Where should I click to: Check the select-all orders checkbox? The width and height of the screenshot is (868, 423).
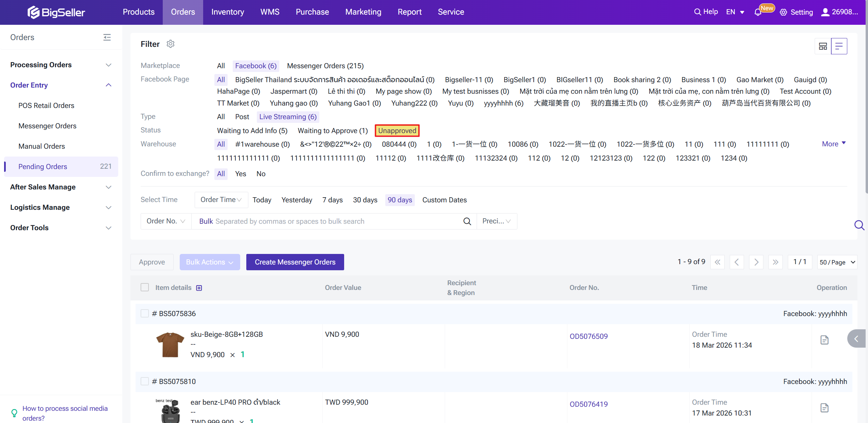tap(145, 287)
